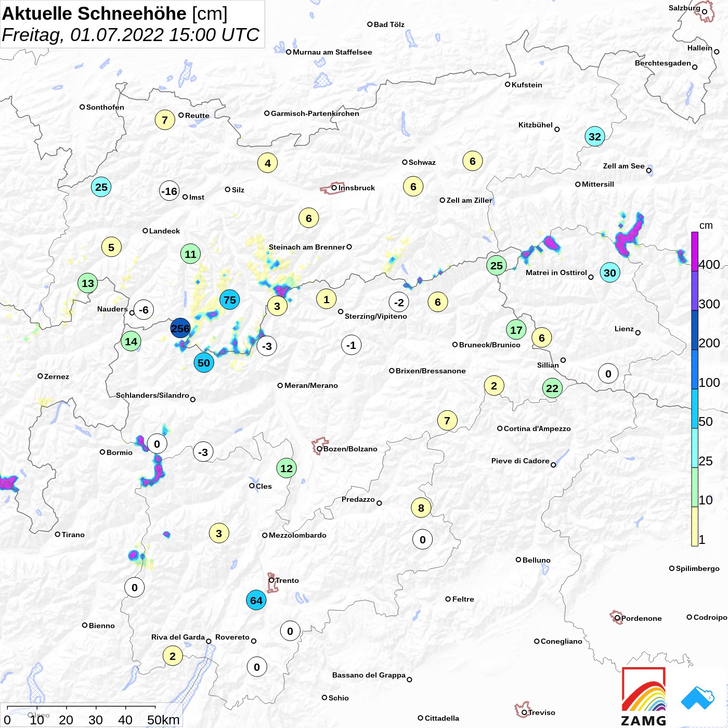Click the 22 cm marker near Sillian
This screenshot has width=728, height=728.
click(552, 388)
